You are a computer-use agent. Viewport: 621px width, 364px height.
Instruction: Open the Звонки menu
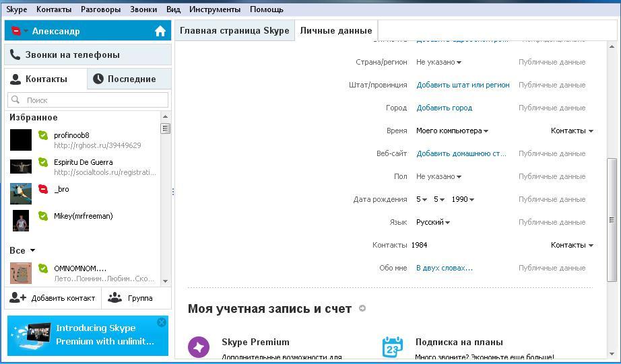[143, 9]
